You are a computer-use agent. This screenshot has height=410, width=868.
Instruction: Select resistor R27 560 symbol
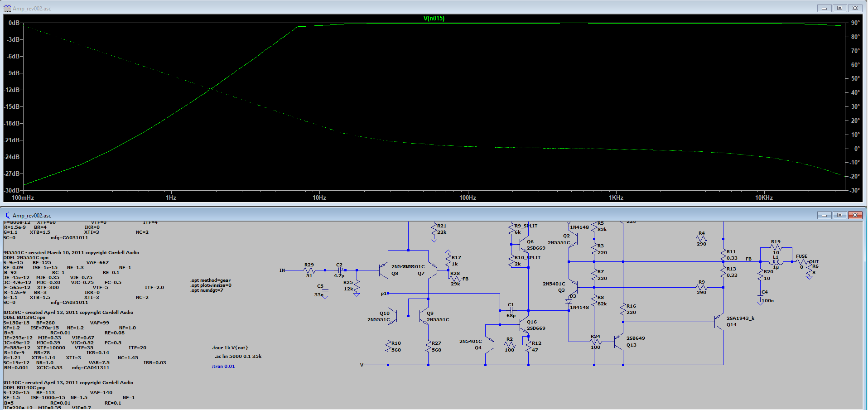point(428,347)
